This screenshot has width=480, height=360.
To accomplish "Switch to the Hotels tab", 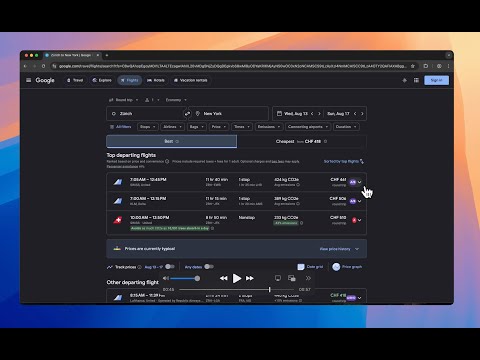I will click(156, 80).
